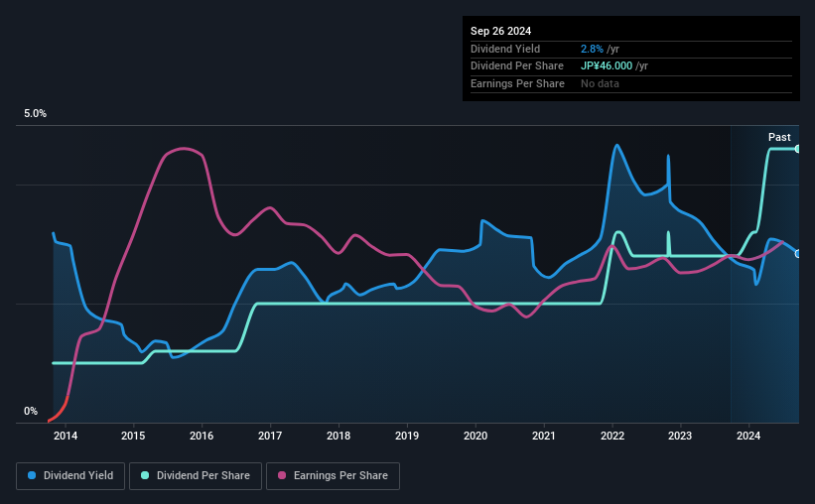Toggle the Dividend Per Share legend button

click(196, 476)
